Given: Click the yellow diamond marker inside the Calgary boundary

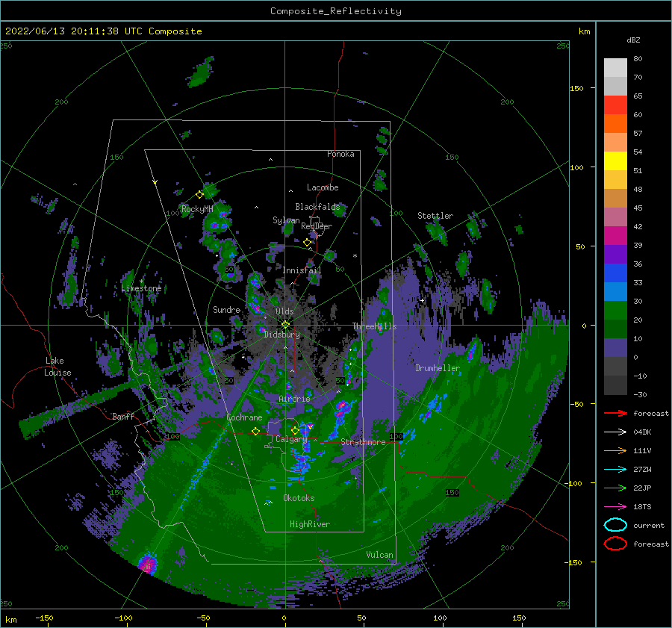Looking at the screenshot, I should click(295, 430).
